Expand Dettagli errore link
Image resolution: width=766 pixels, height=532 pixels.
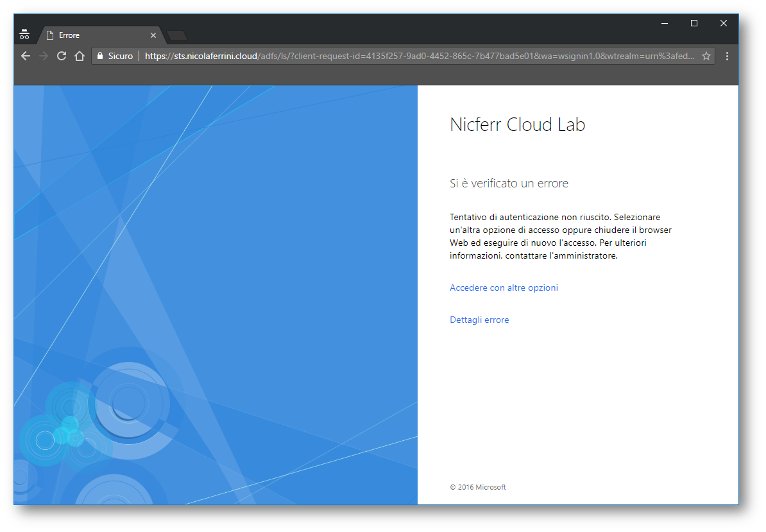[x=479, y=320]
